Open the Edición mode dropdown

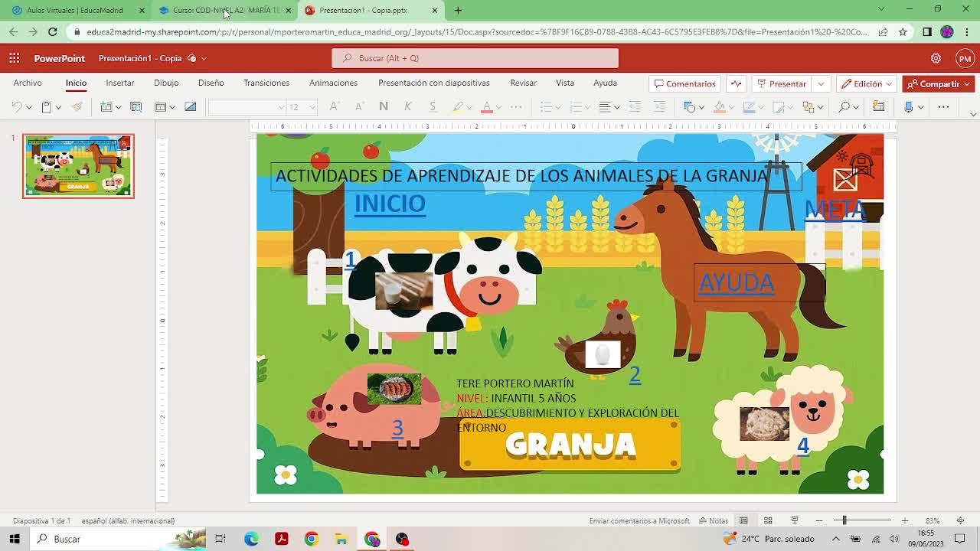867,84
